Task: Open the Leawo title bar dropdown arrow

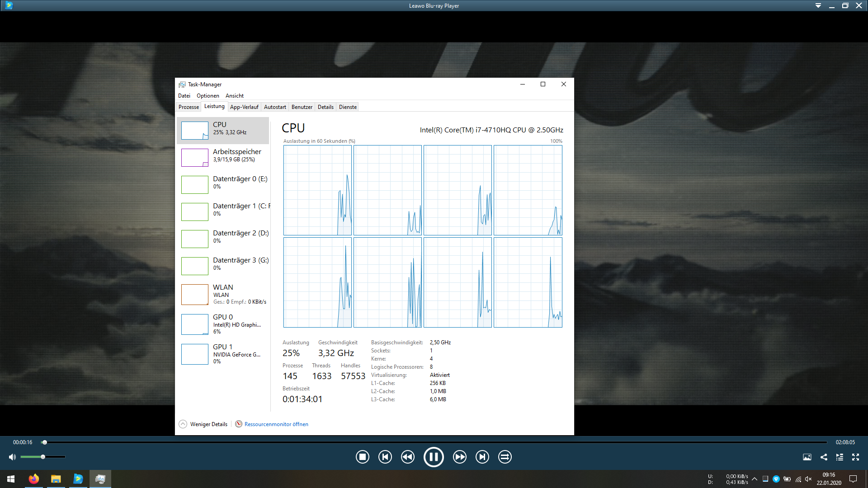Action: [818, 6]
